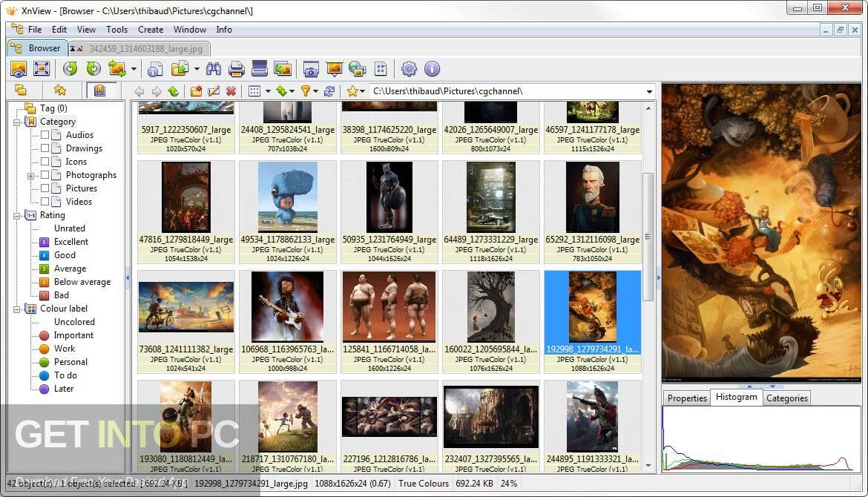Create web page icon
Screen dimensions: 868x497
click(358, 69)
